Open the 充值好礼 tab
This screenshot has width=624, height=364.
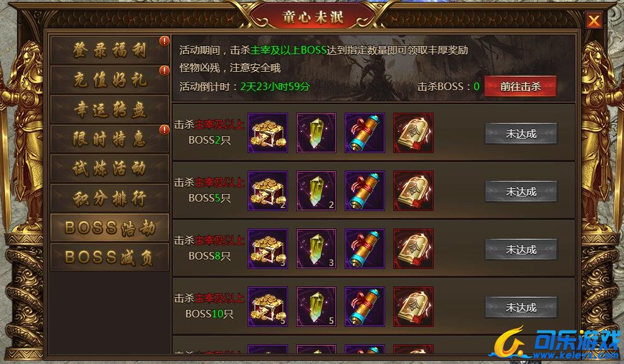(x=110, y=80)
